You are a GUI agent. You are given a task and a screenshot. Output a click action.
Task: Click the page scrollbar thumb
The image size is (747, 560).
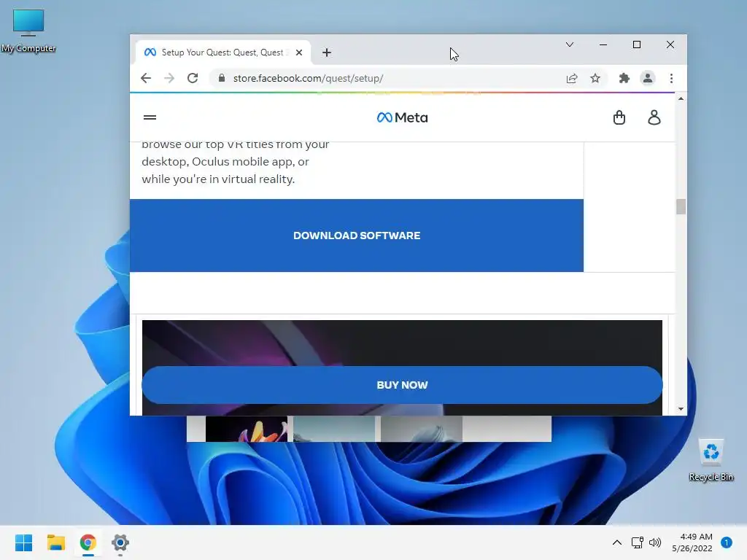pos(681,206)
